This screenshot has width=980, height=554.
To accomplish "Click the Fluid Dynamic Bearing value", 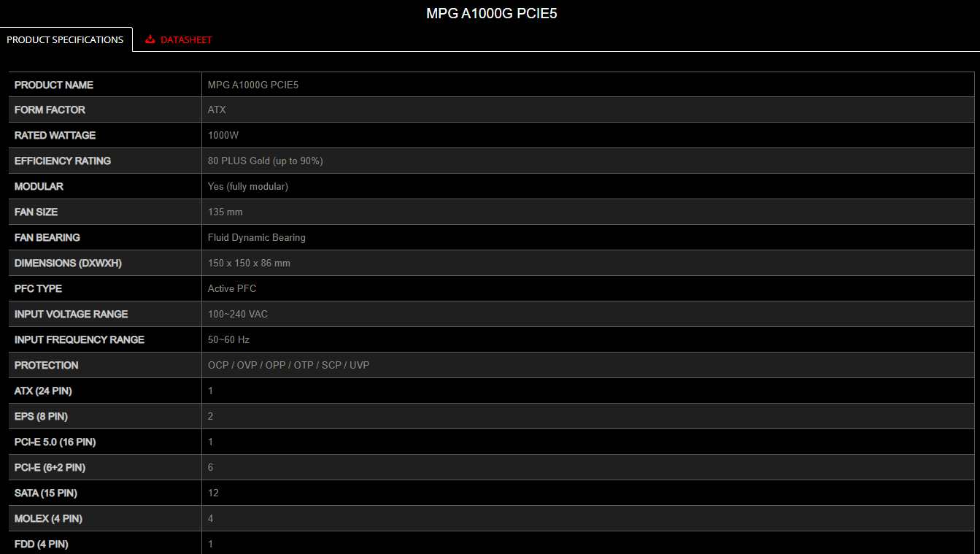I will pos(257,237).
